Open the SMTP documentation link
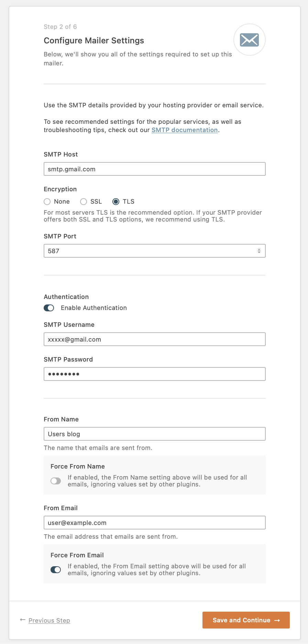Image resolution: width=308 pixels, height=644 pixels. [184, 130]
